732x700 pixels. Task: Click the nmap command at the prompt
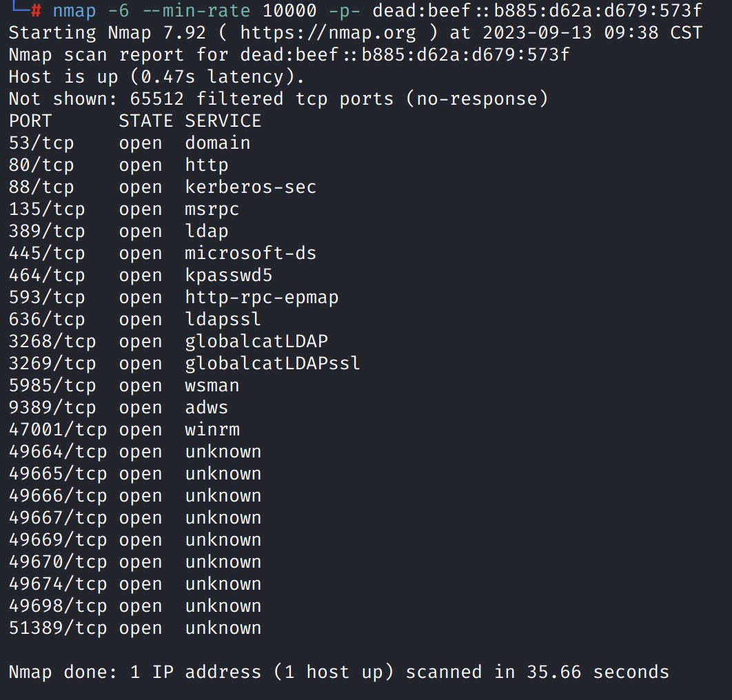(74, 10)
